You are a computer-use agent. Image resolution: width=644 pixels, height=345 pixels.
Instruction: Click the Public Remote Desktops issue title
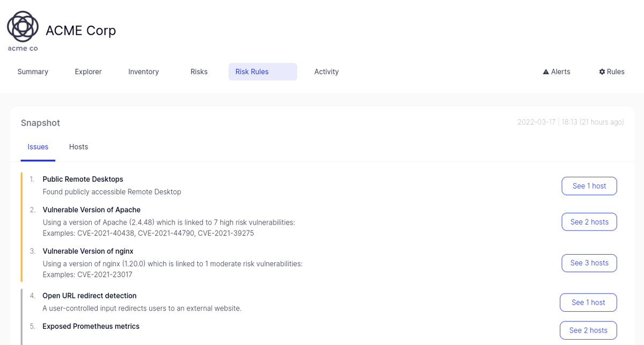(x=83, y=179)
